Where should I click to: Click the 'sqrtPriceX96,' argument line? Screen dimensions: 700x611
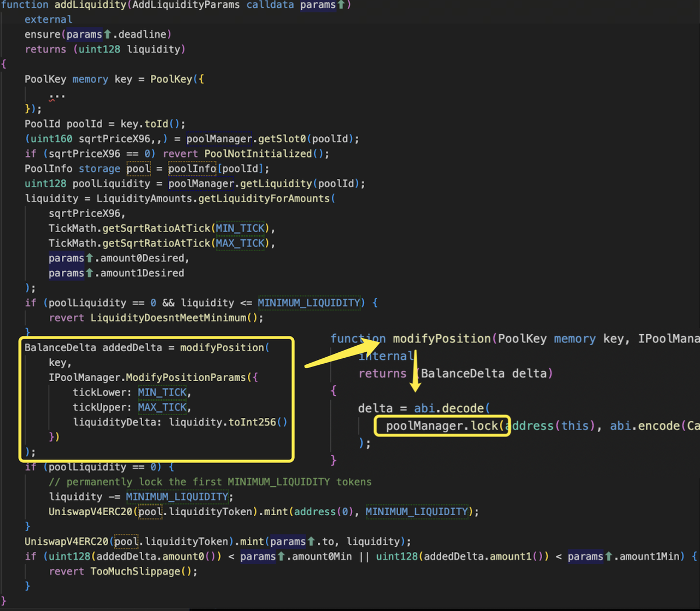[87, 213]
